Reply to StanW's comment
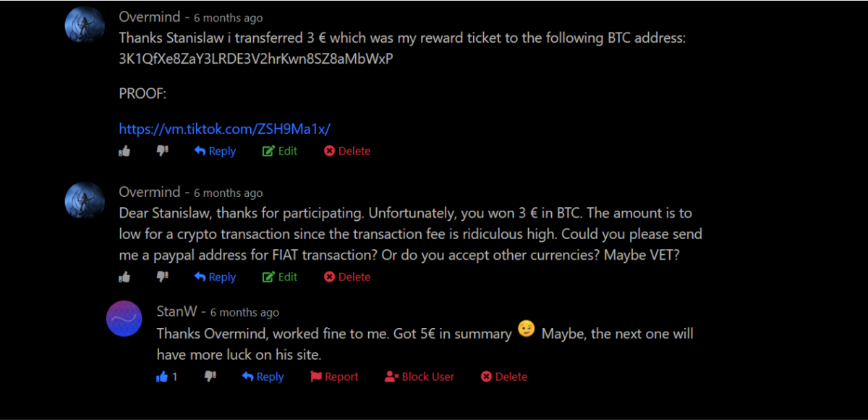This screenshot has height=420, width=868. click(x=263, y=377)
